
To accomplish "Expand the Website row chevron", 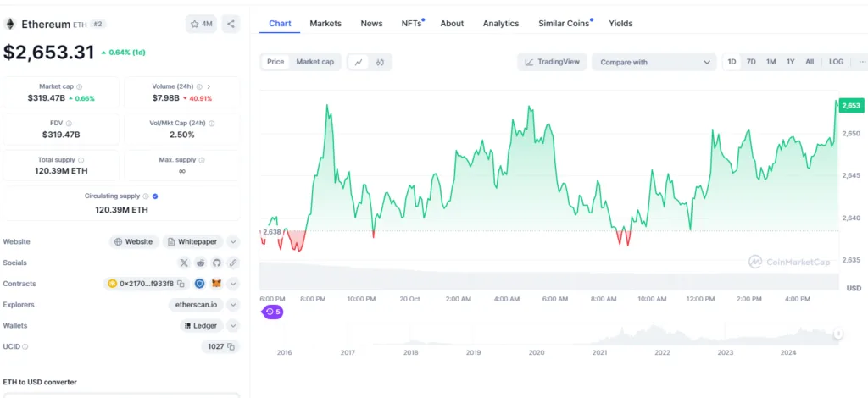I will coord(233,241).
